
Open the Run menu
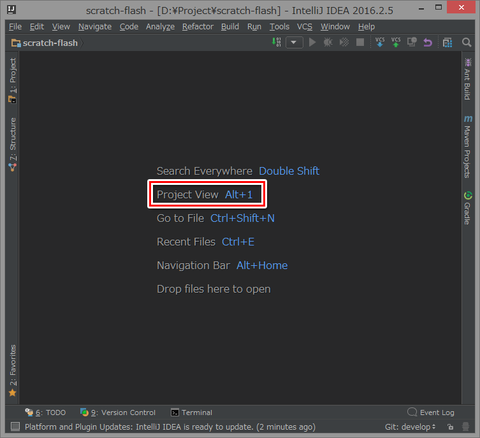click(254, 27)
